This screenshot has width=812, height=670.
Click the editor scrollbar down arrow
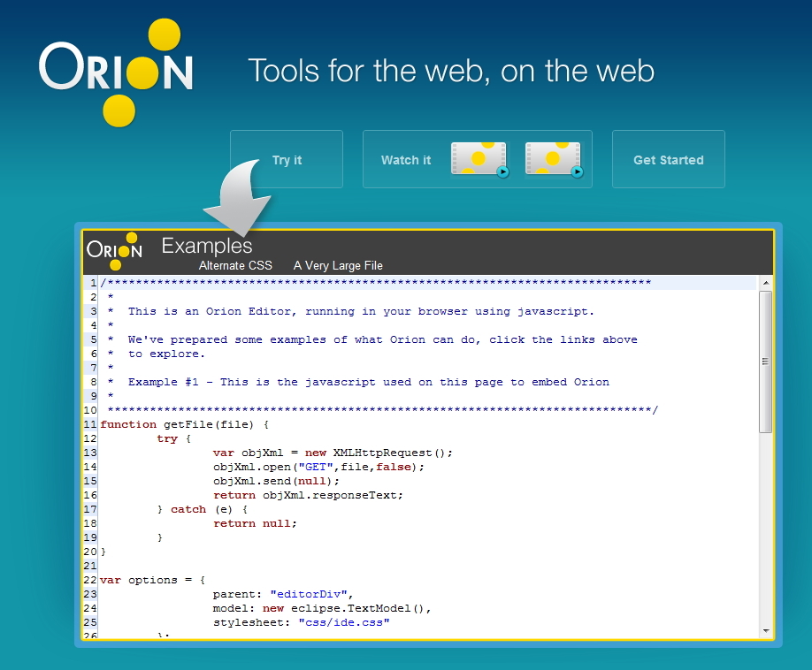(766, 631)
